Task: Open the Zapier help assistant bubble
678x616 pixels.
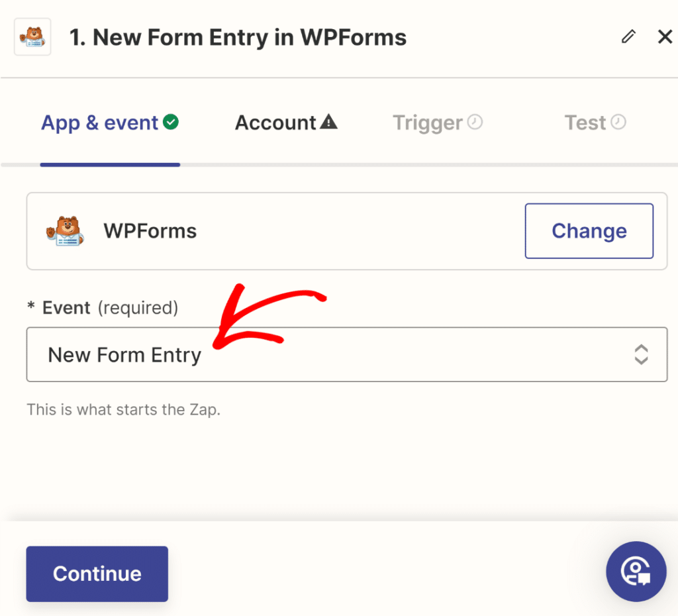Action: click(636, 572)
